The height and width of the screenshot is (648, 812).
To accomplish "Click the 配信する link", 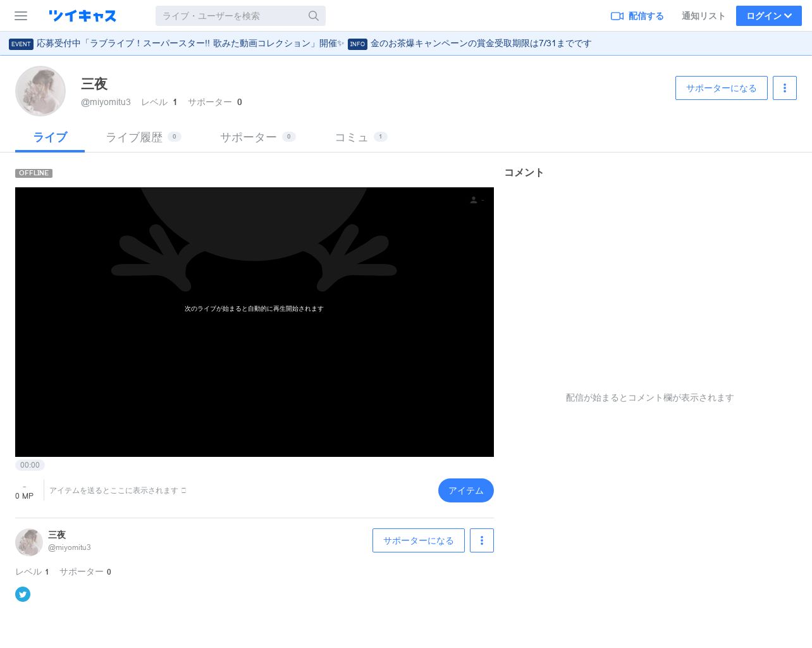I will (x=637, y=16).
